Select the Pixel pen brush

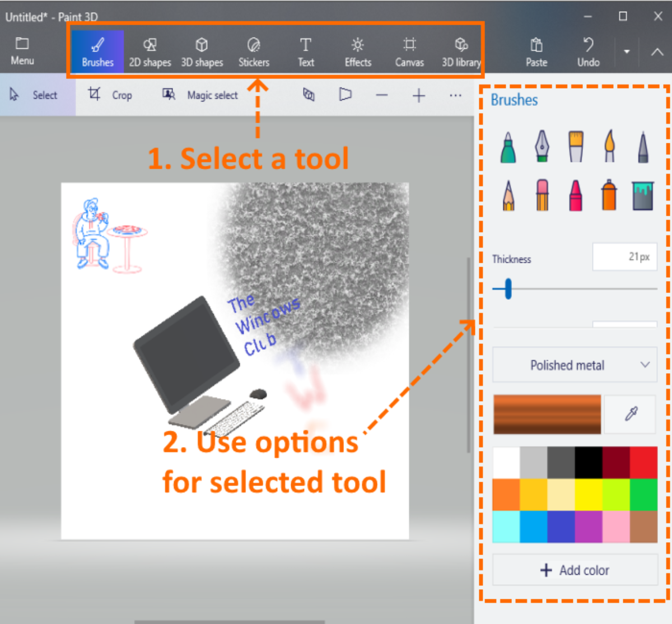tap(643, 147)
